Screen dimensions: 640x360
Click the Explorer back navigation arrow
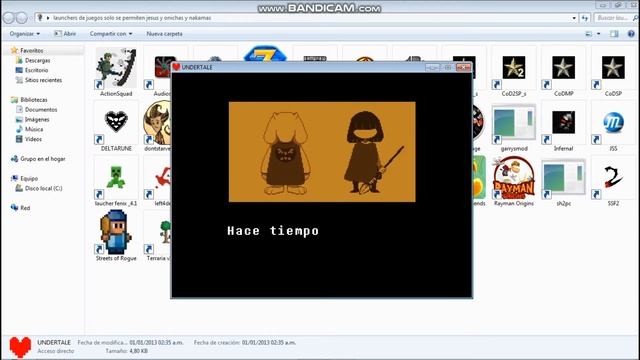(8, 18)
